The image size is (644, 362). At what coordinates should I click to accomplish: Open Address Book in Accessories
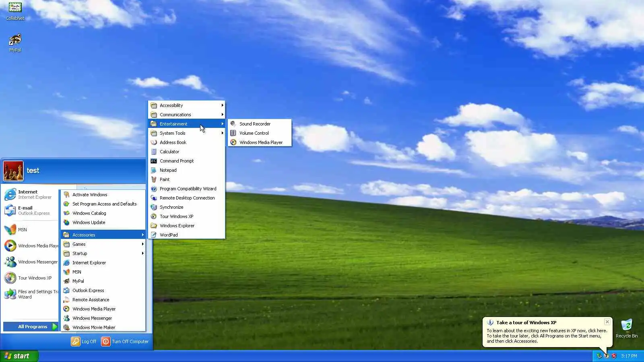187,142
